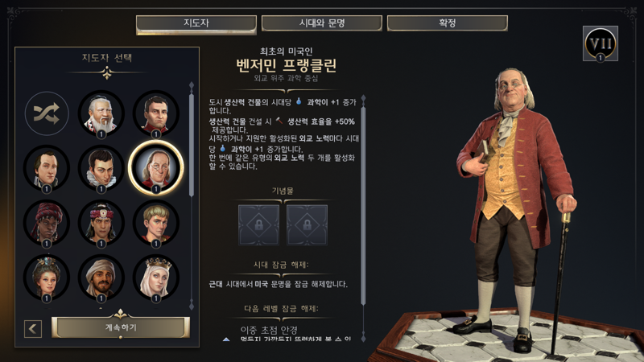Viewport: 644px width, 362px height.
Task: Open the second locked memento slot
Action: tap(307, 225)
